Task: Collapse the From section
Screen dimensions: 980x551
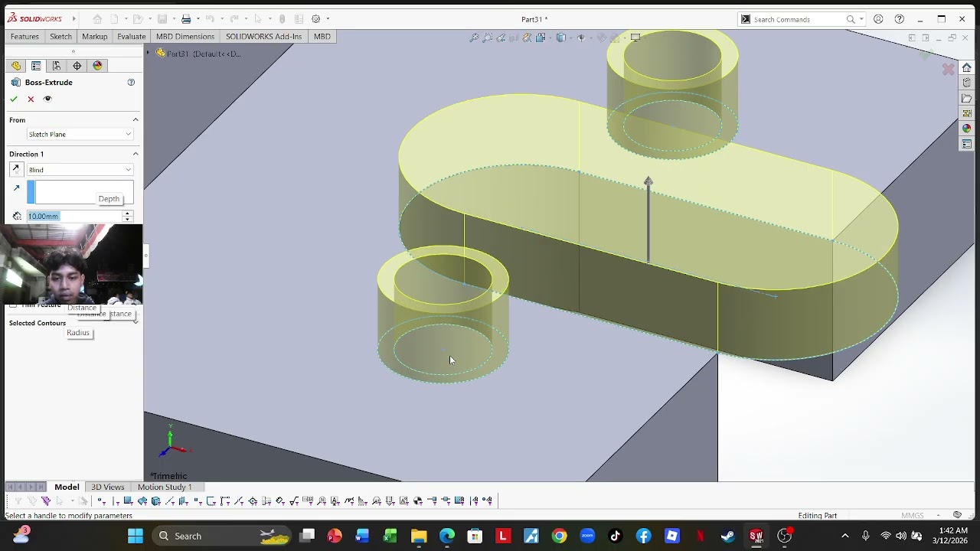Action: point(136,119)
